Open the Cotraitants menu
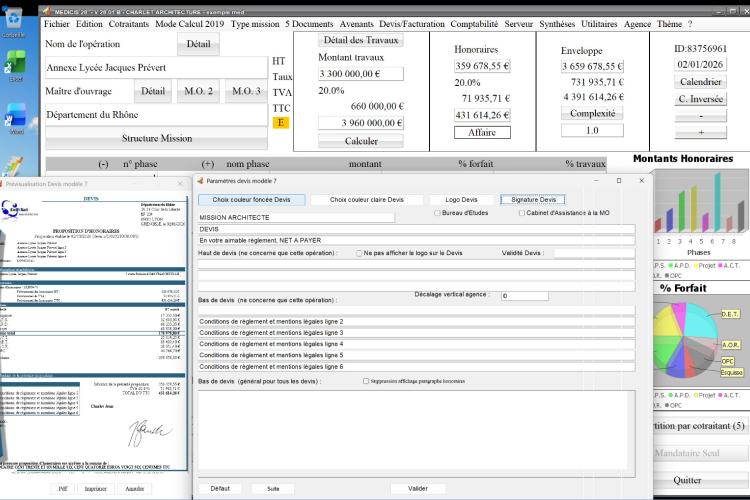Screen dimensions: 750x500 [x=129, y=24]
